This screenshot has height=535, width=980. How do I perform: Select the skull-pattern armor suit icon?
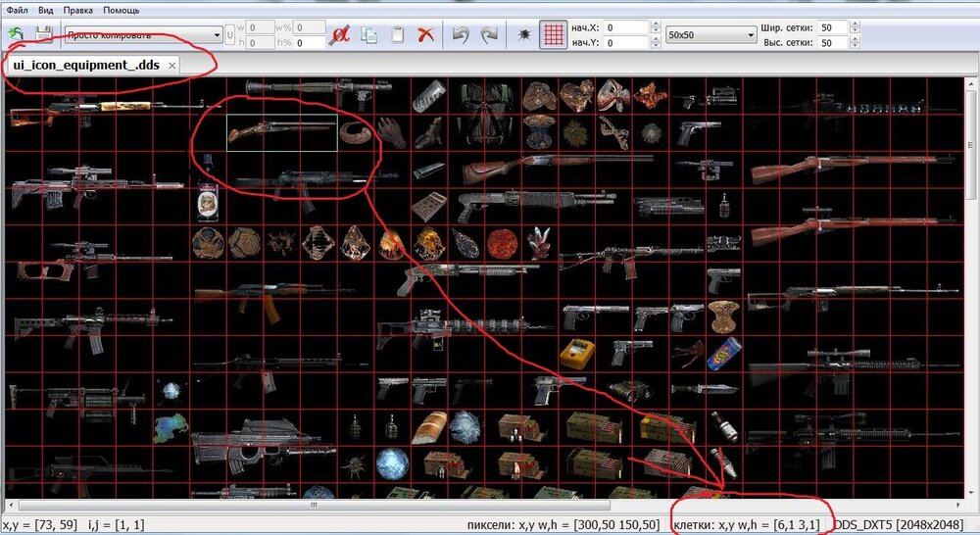(x=486, y=115)
